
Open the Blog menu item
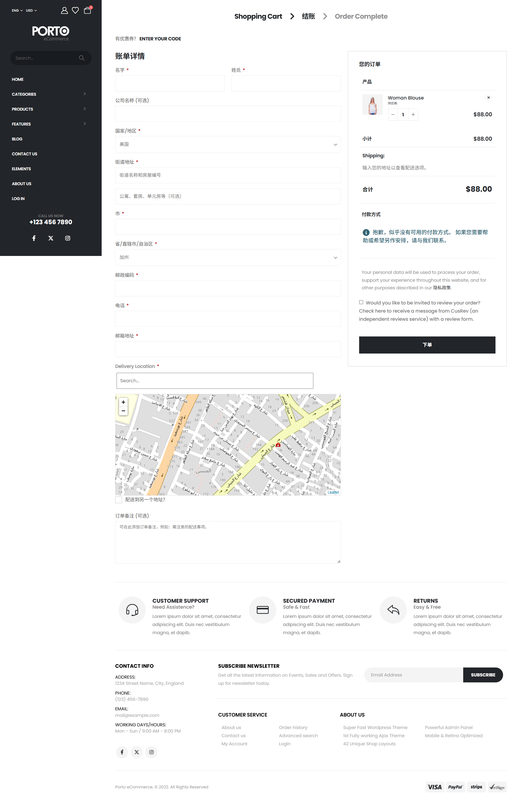pyautogui.click(x=17, y=139)
